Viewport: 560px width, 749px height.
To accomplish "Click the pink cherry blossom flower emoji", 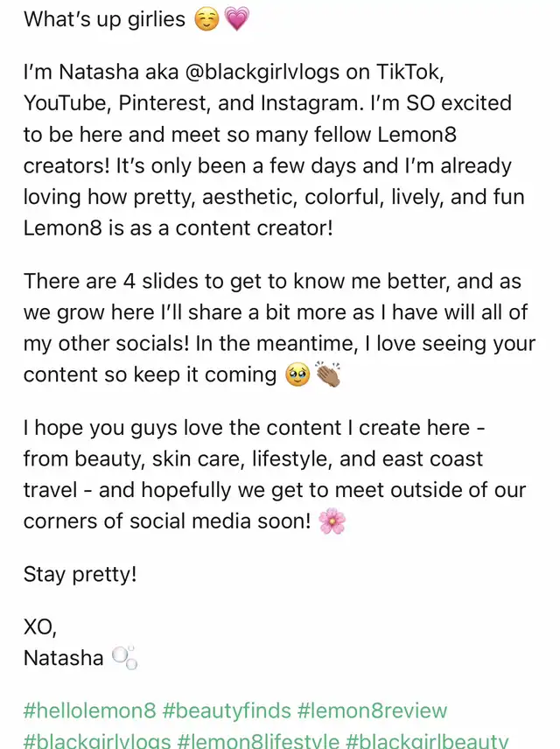I will point(332,521).
